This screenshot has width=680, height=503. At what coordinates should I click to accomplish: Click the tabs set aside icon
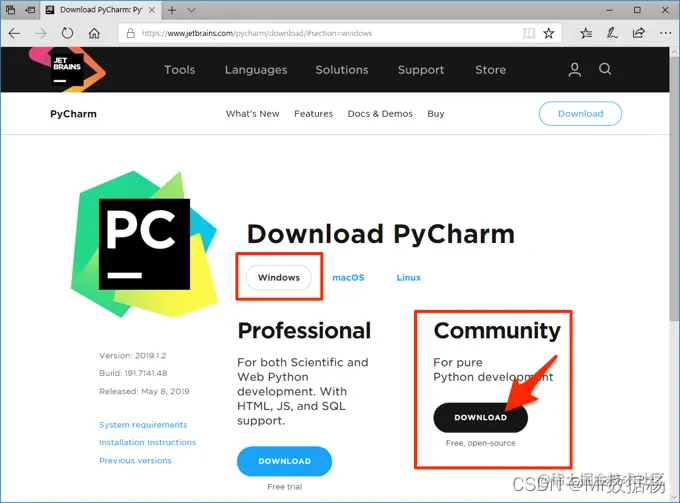tap(10, 10)
